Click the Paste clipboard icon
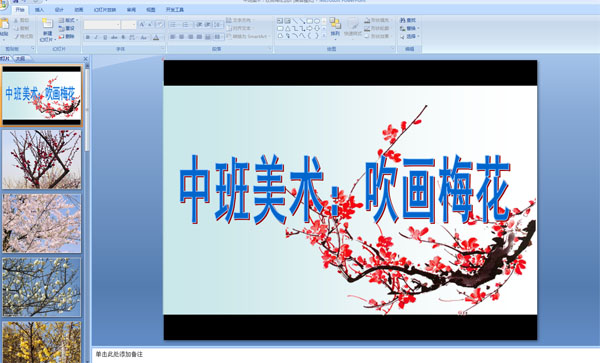 tap(5, 24)
